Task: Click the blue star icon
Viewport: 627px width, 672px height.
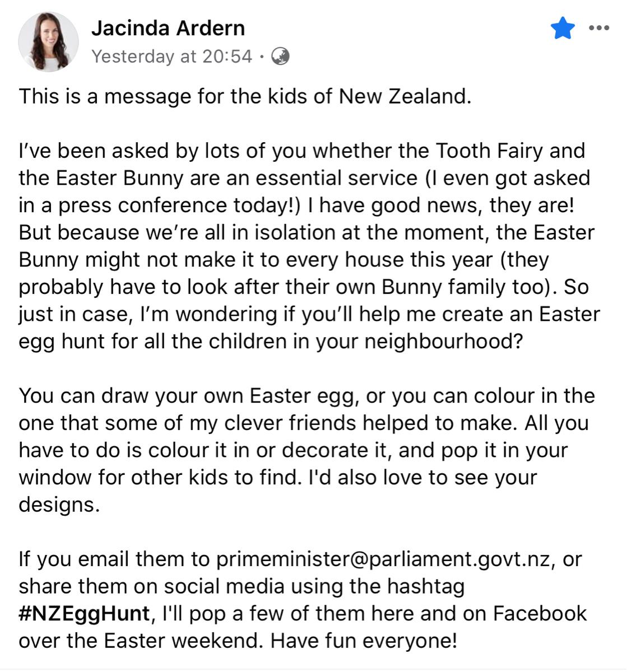Action: 563,28
